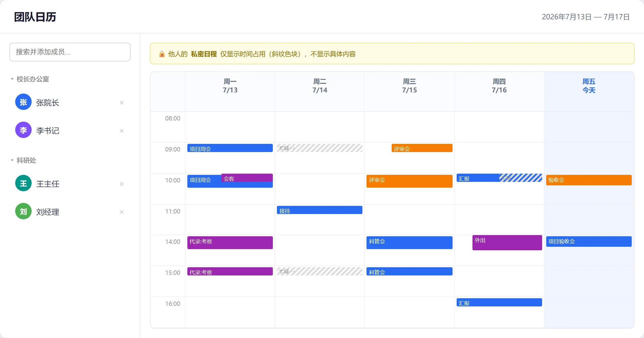The image size is (644, 338).
Task: Remove 刘经理 using its X icon
Action: pos(122,212)
